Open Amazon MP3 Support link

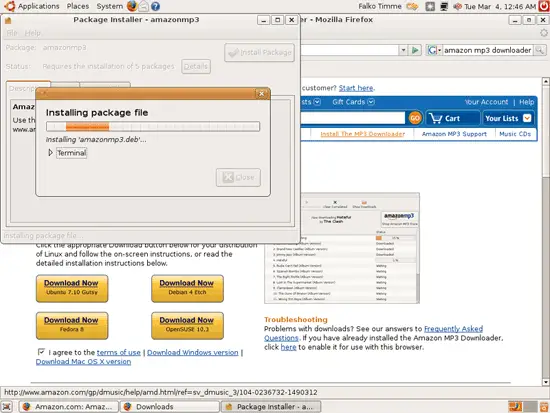pyautogui.click(x=454, y=134)
